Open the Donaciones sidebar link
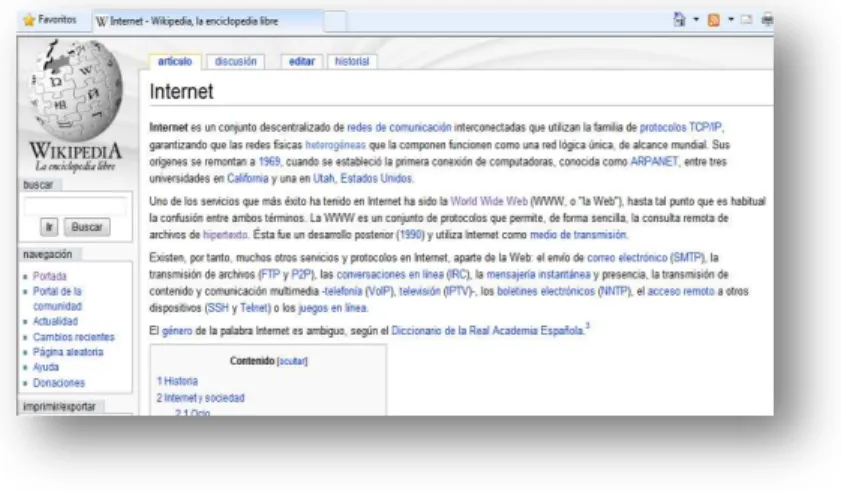The height and width of the screenshot is (492, 841). 59,383
